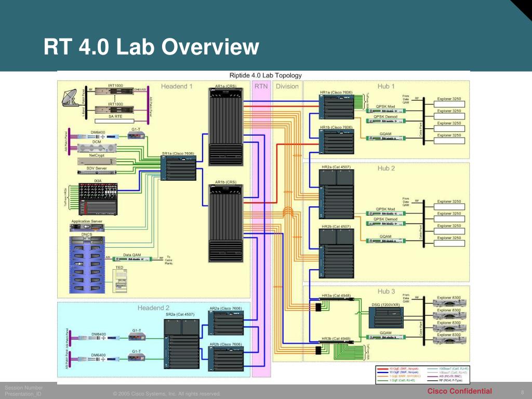Click the 'RT 4.0 Lab Overview' slide title
Image resolution: width=532 pixels, height=399 pixels.
pos(151,46)
